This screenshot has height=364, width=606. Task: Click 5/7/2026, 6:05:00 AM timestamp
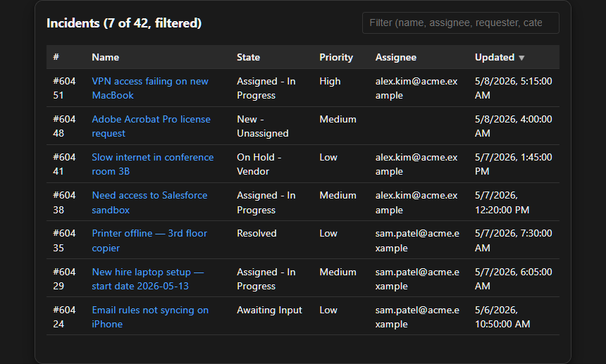coord(513,279)
